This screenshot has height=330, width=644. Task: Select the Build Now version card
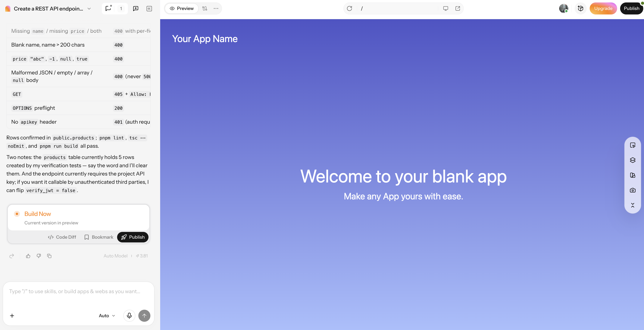(x=79, y=217)
